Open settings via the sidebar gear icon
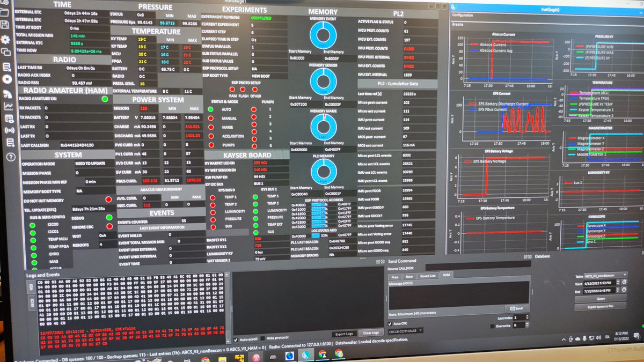The height and width of the screenshot is (362, 644). tap(5, 39)
